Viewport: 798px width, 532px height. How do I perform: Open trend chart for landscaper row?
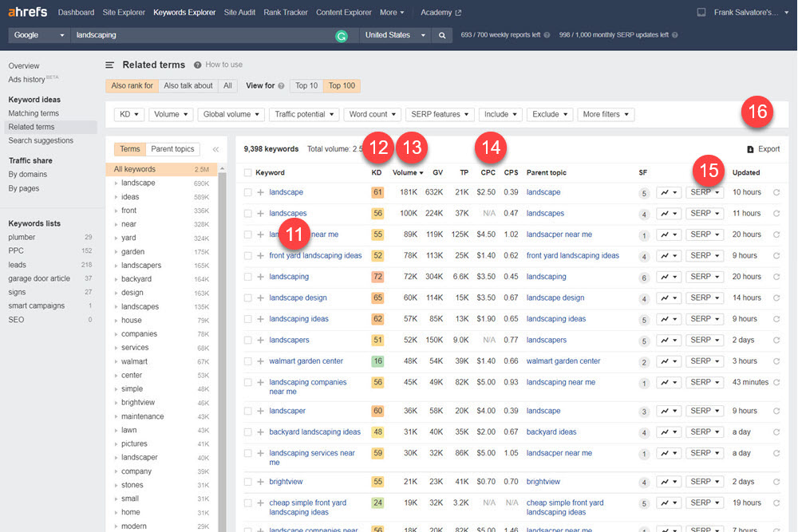point(669,411)
